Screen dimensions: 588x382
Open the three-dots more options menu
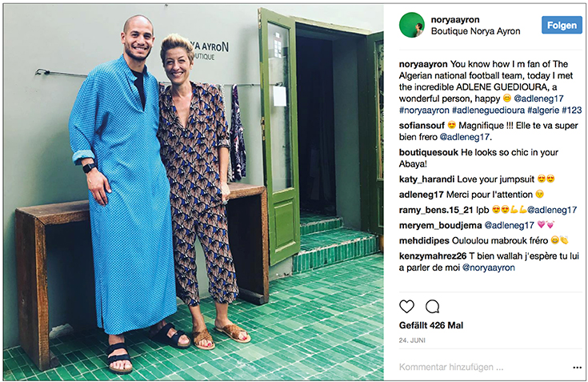(x=578, y=368)
